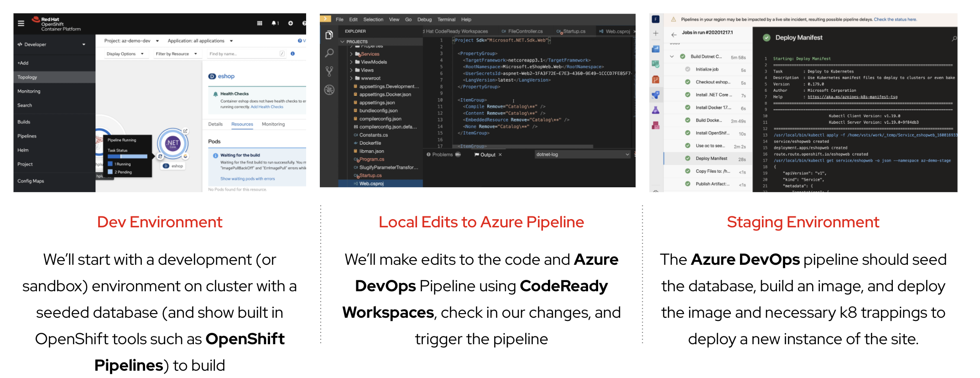
Task: Open the Application: all applications dropdown
Action: 200,41
